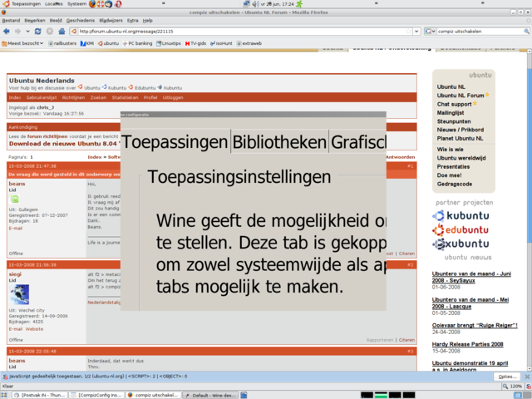Click the Xubuntu logo in sidebar
Screen dimensions: 532x399
pos(462,244)
